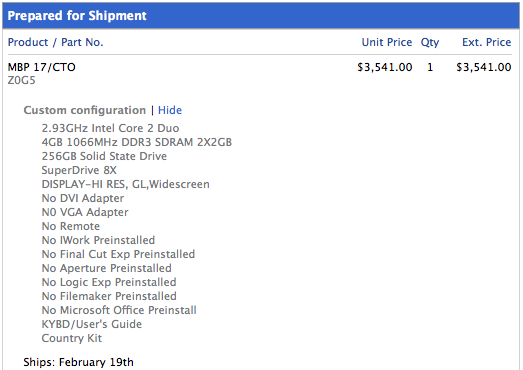Click the Unit Price column header
The height and width of the screenshot is (370, 523).
(387, 42)
